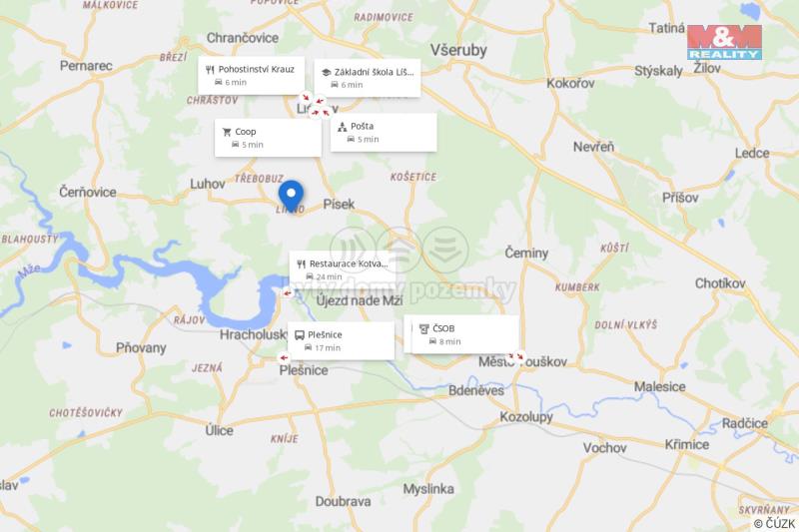Click the Coop shopping cart icon
The height and width of the screenshot is (532, 799).
tap(227, 132)
